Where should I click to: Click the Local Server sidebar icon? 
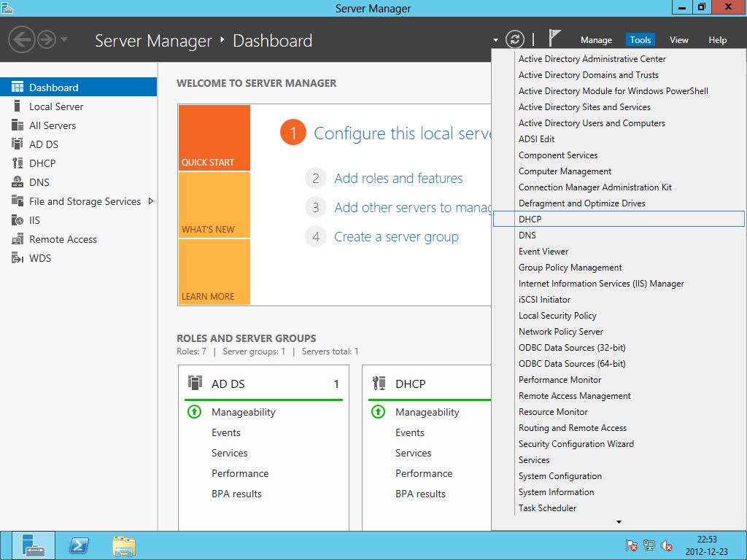18,106
